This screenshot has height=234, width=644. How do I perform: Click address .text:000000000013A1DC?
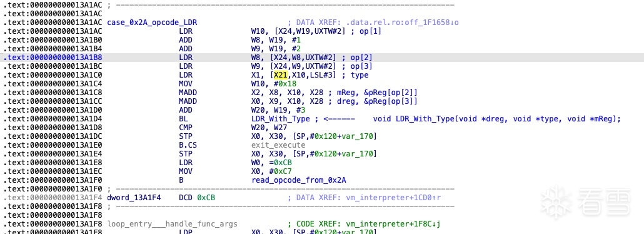click(x=53, y=136)
